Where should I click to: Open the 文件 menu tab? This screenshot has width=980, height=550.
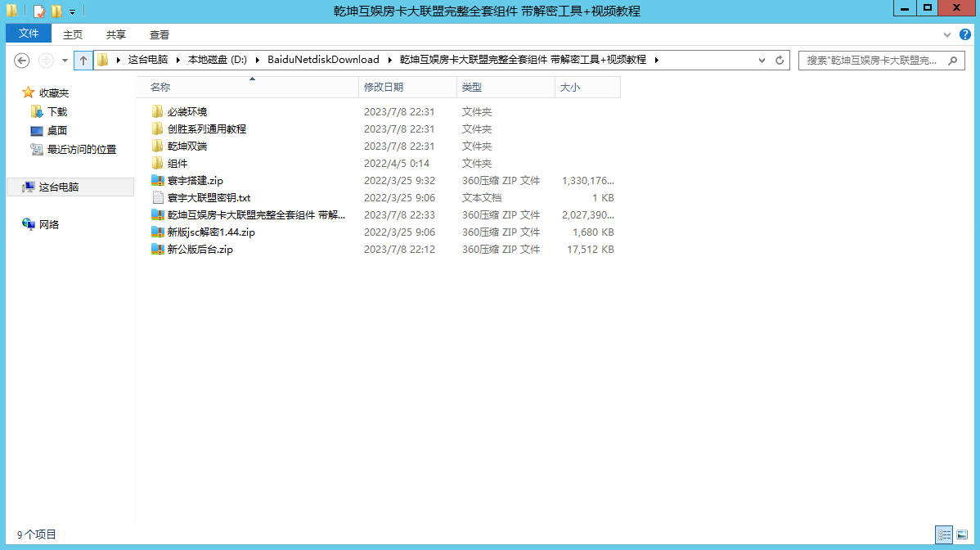pos(29,34)
